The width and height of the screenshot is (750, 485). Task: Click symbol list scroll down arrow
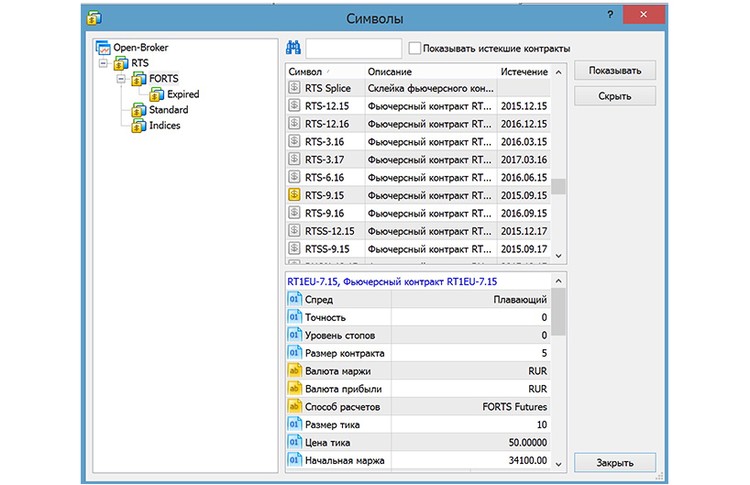click(558, 256)
